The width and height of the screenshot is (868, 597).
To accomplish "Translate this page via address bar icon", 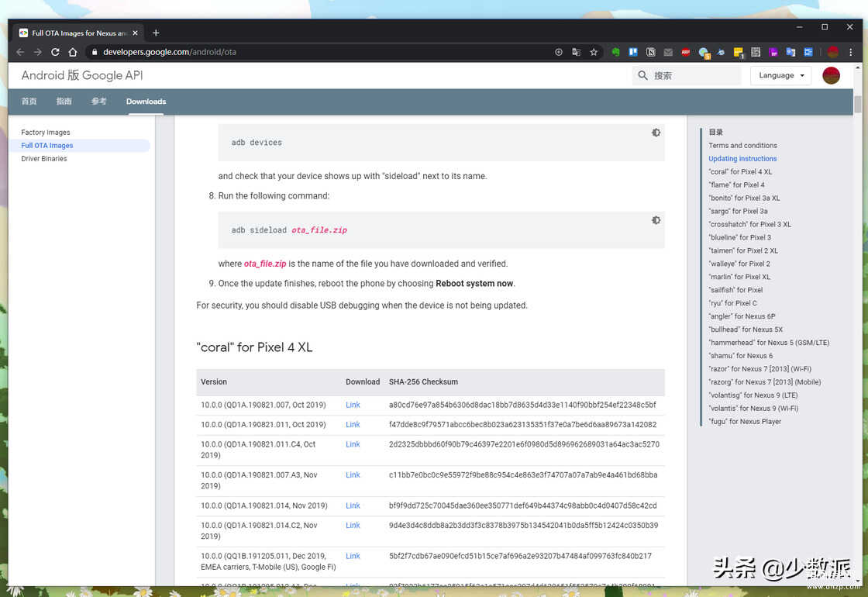I will 577,52.
